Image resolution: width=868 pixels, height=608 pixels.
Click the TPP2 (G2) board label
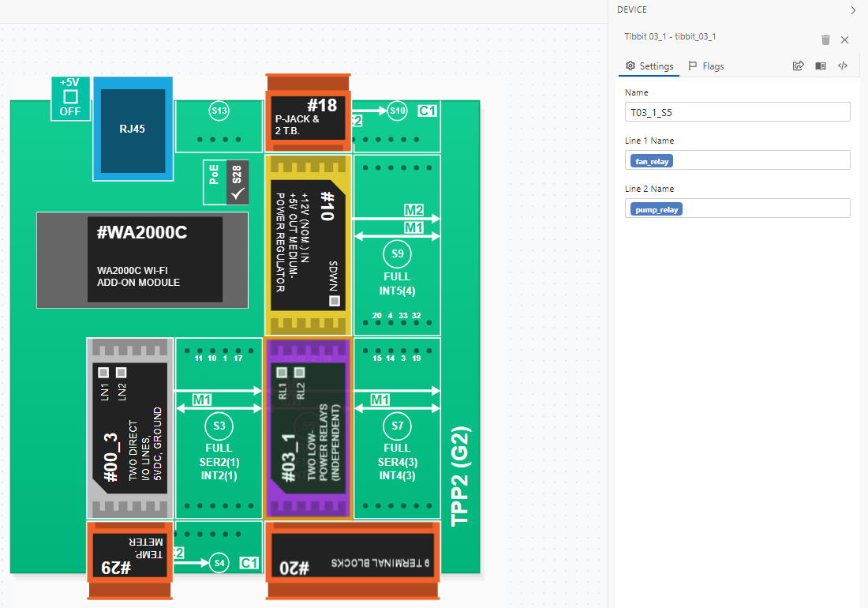point(461,476)
